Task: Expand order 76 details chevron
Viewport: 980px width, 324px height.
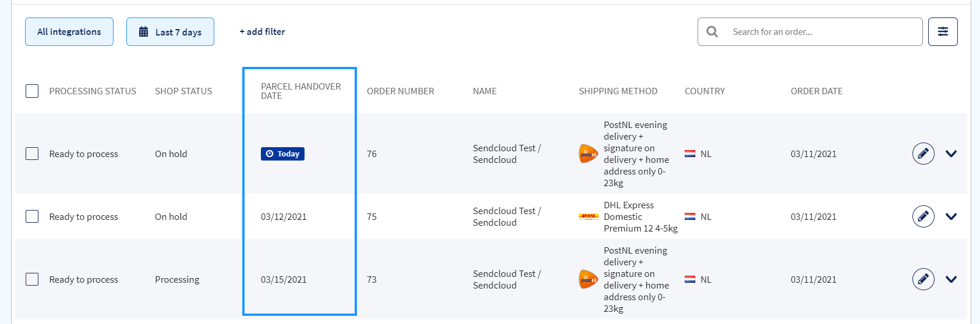Action: (x=951, y=154)
